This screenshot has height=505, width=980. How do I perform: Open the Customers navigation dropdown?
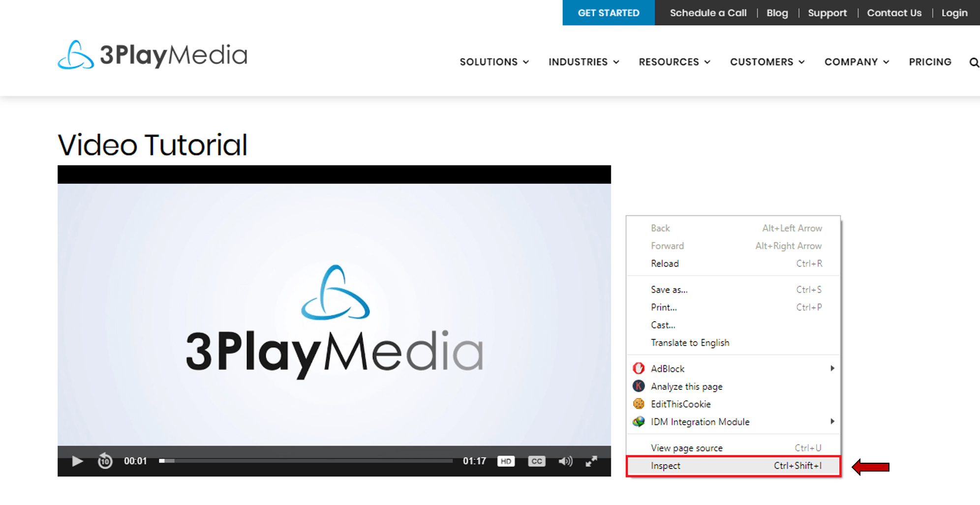click(767, 62)
